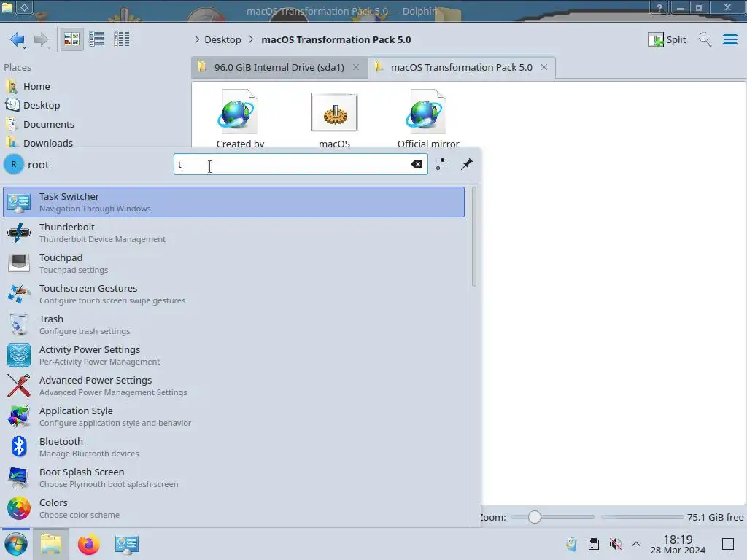Switch to Icons view mode
747x560 pixels.
coord(71,39)
